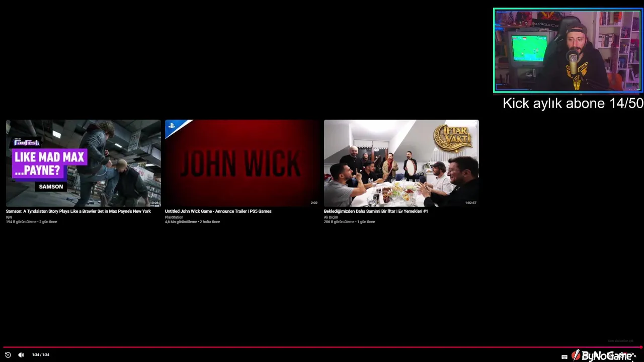
Task: Click '4,6 Mn görüntüleme • 2 hafta önce' text
Action: (192, 222)
